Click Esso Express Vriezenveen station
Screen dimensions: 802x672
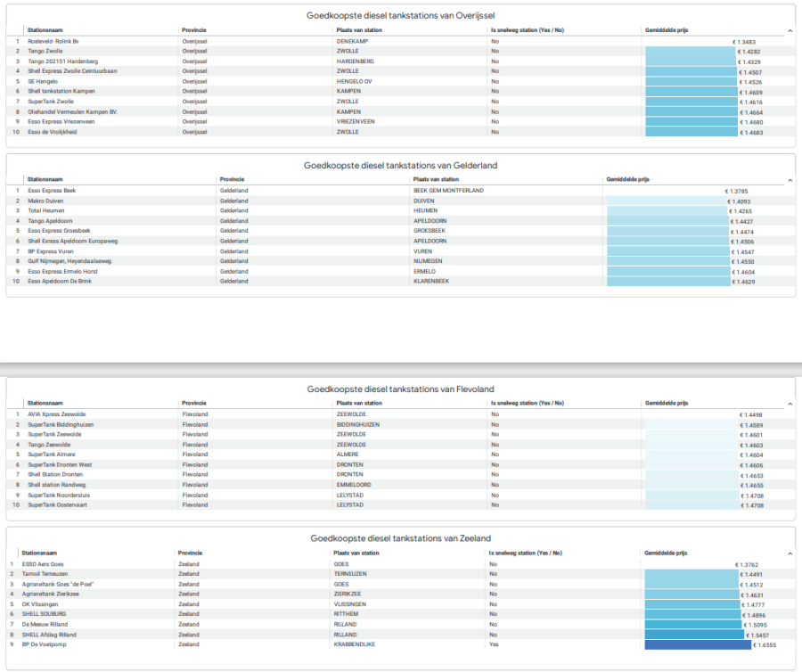(x=61, y=122)
